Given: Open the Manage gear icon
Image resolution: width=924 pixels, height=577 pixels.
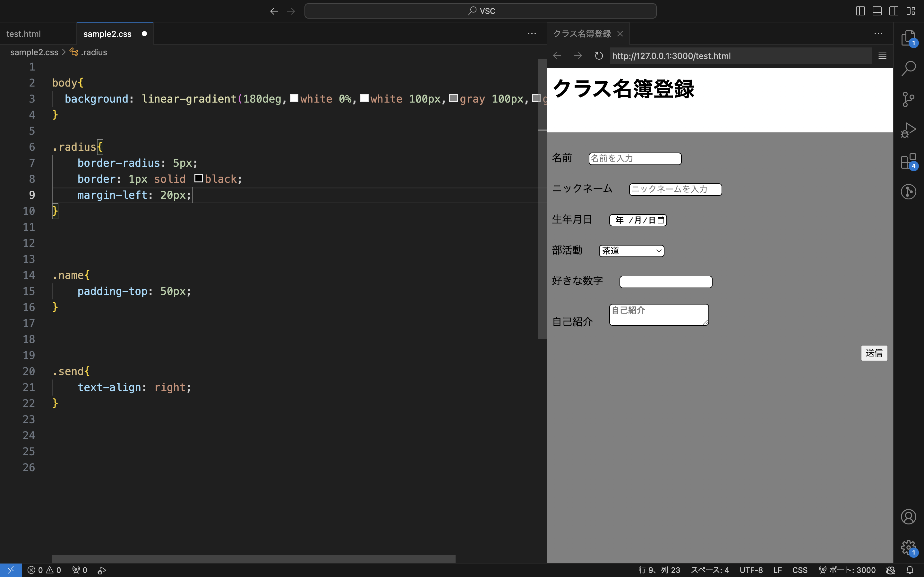Looking at the screenshot, I should point(908,547).
